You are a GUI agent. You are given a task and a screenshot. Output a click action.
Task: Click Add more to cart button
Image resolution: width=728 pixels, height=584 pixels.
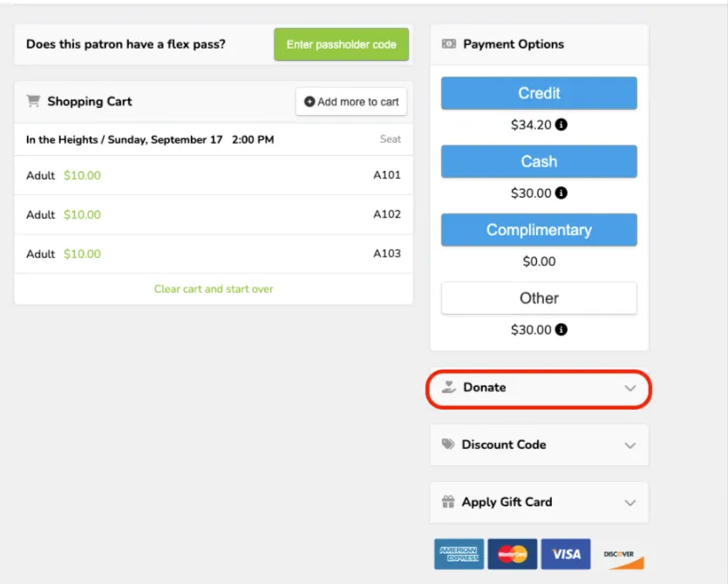(351, 102)
